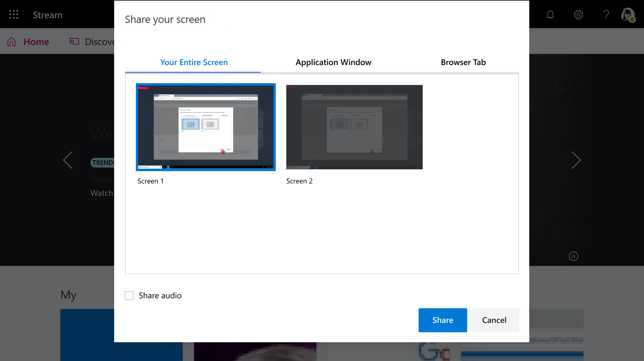Click the Home navigation link
This screenshot has width=644, height=361.
coord(36,42)
